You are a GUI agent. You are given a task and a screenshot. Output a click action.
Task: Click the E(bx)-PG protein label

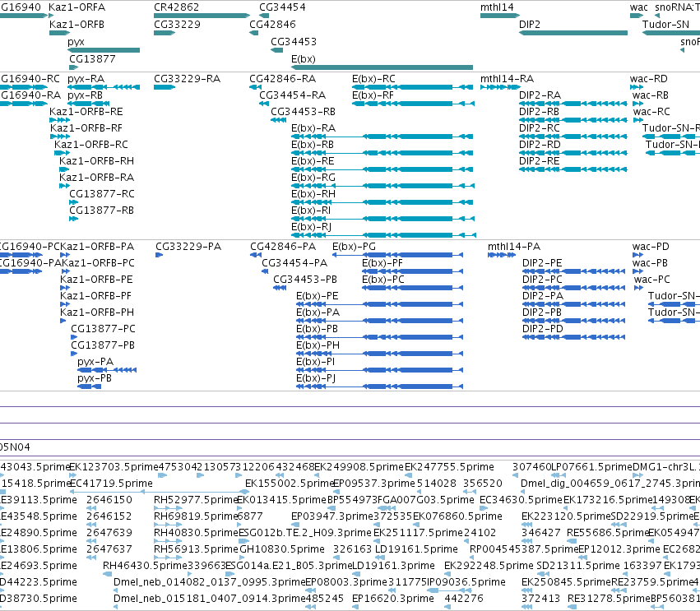(x=354, y=247)
